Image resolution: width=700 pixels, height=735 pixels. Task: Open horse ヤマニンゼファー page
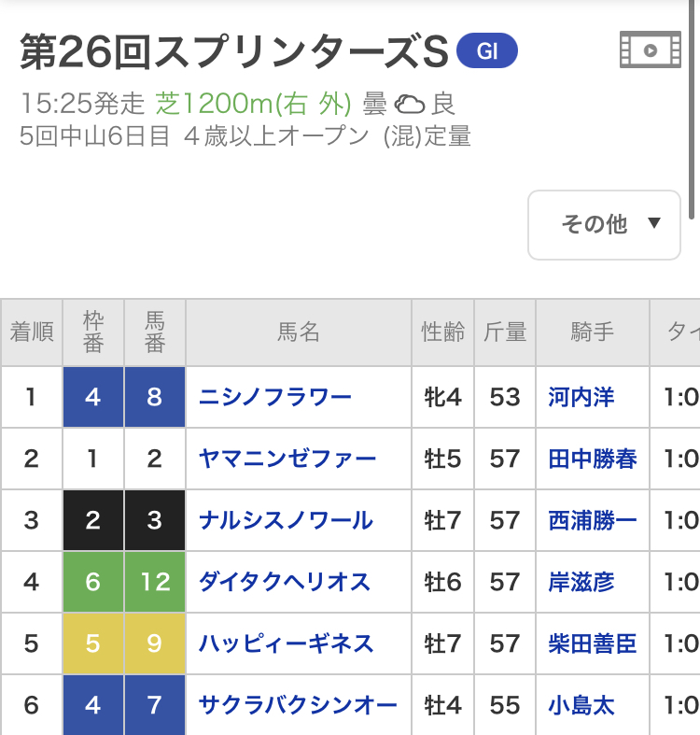[x=287, y=459]
